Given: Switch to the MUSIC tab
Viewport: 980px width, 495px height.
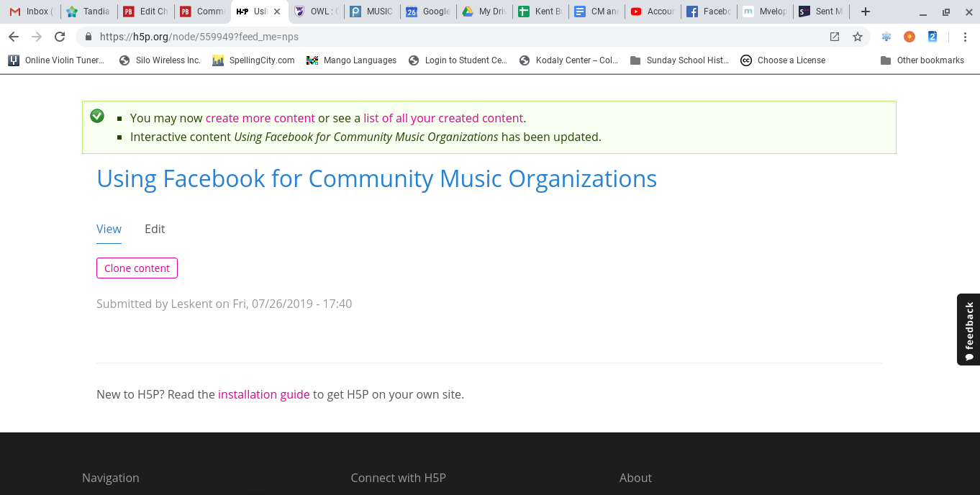Looking at the screenshot, I should tap(372, 12).
